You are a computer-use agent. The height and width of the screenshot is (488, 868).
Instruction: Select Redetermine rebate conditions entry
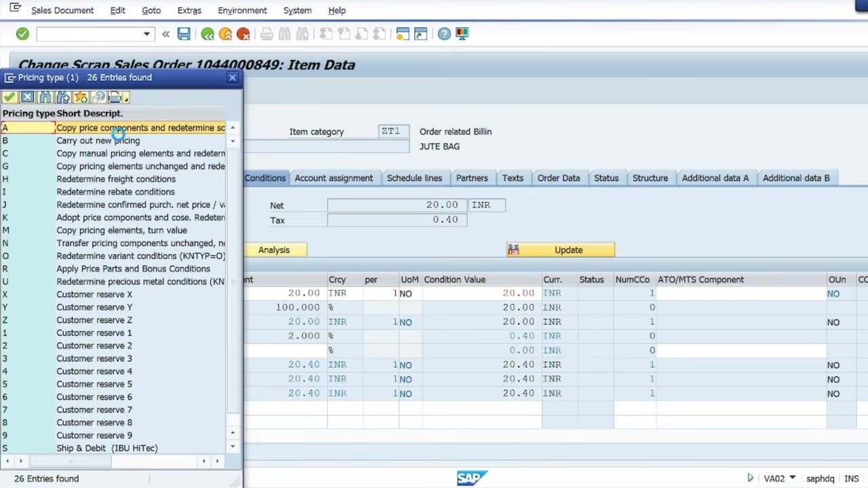(x=113, y=192)
